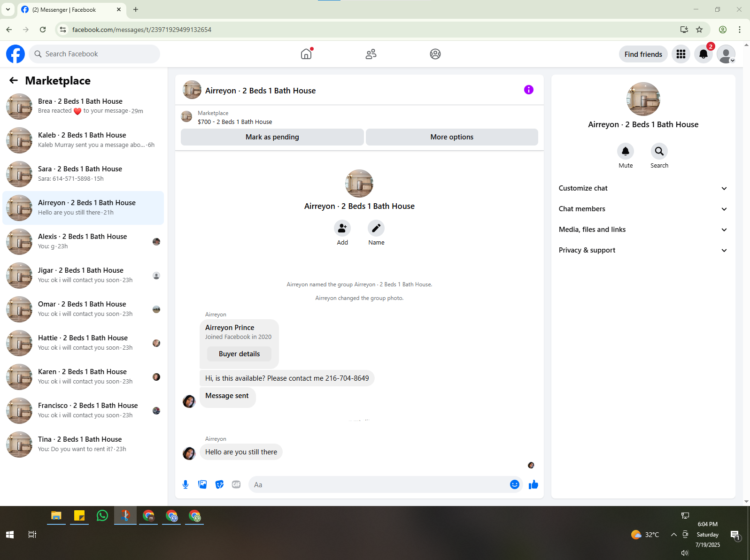Open the $700 - 2 Beds 1 Bath House listing
The height and width of the screenshot is (560, 750).
click(x=235, y=122)
